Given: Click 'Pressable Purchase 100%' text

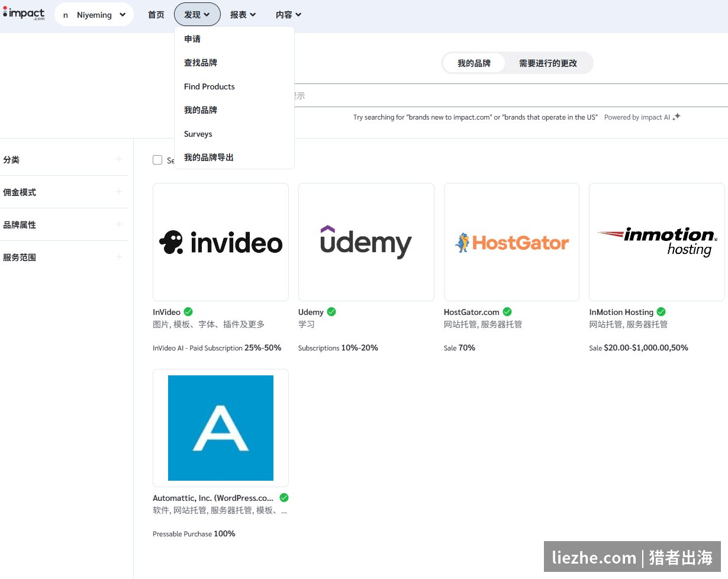Looking at the screenshot, I should point(194,534).
